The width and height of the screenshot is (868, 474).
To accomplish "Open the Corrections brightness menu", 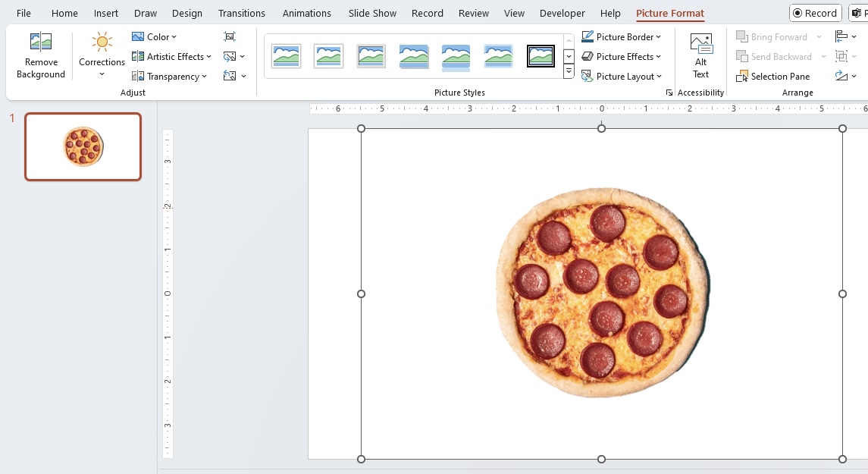I will (x=102, y=55).
